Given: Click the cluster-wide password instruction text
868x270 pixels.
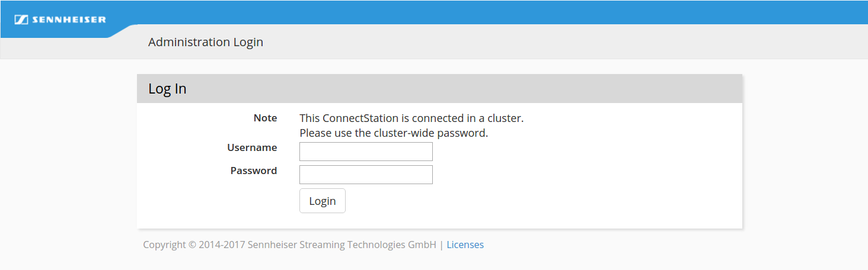Looking at the screenshot, I should click(394, 133).
